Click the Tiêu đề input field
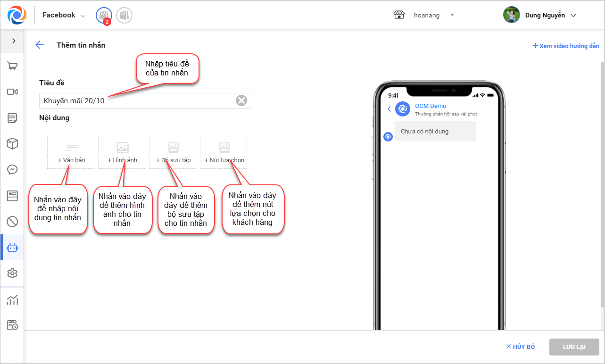 (145, 101)
